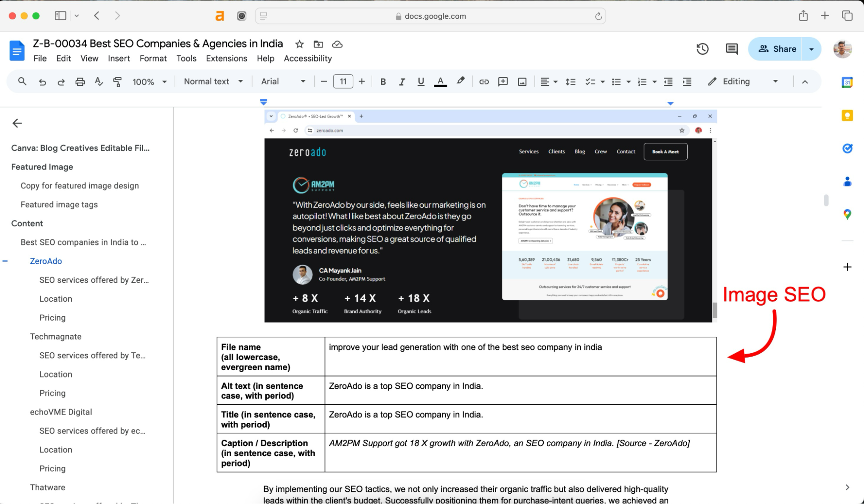
Task: Open the version history clock icon
Action: pyautogui.click(x=703, y=49)
